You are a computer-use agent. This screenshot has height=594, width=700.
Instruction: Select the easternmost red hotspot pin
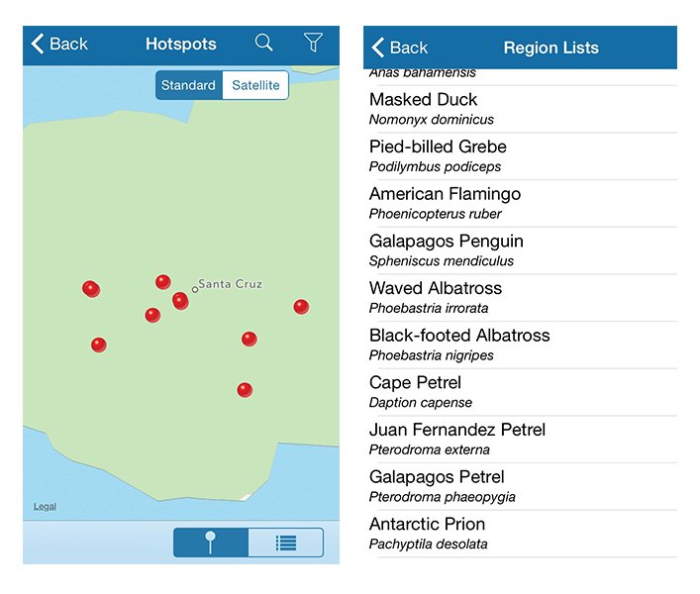pyautogui.click(x=301, y=307)
